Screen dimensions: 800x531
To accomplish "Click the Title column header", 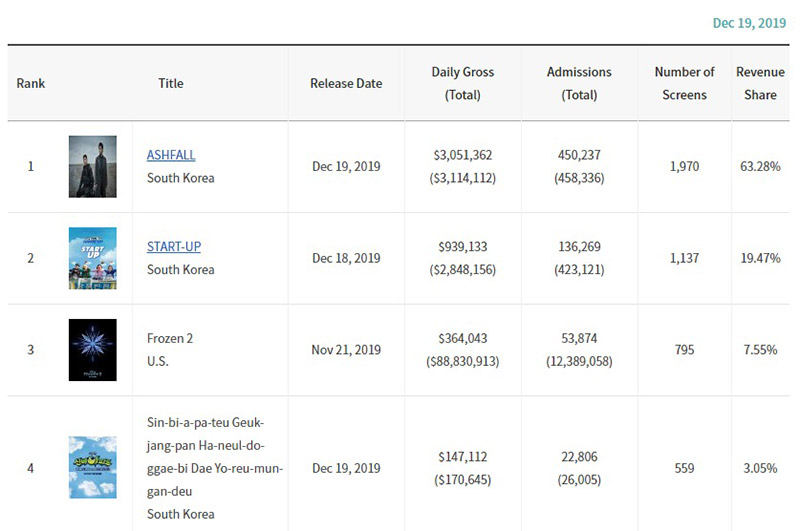I will point(171,84).
